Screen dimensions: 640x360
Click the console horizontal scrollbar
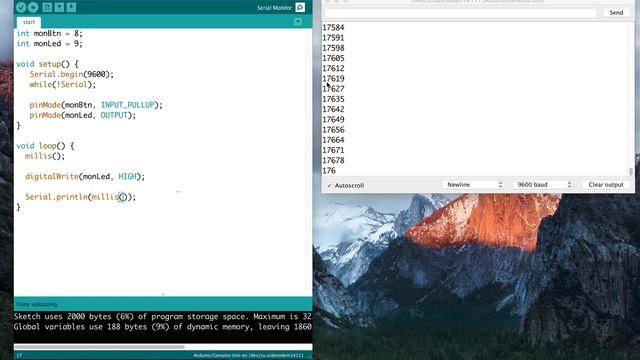99,347
